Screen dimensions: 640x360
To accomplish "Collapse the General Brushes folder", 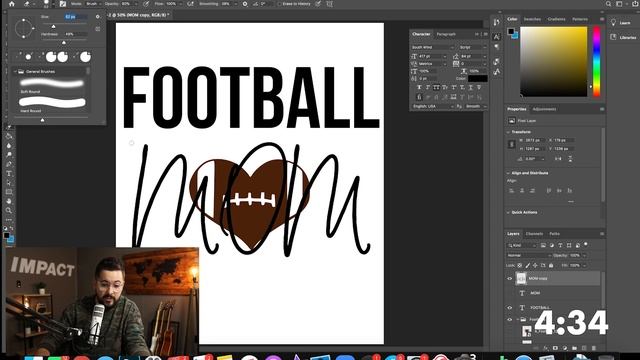I will tap(16, 71).
